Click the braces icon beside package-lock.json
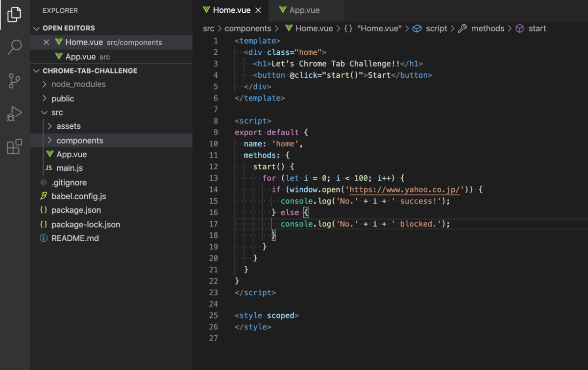 (x=43, y=225)
